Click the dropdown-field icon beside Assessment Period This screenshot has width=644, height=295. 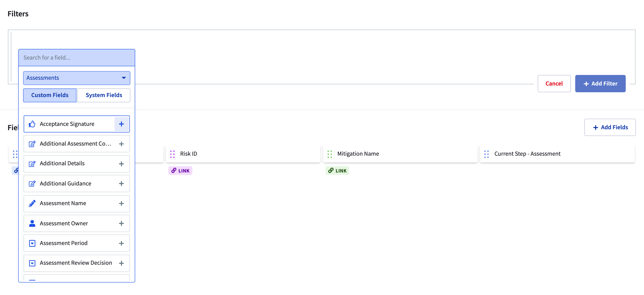click(32, 243)
